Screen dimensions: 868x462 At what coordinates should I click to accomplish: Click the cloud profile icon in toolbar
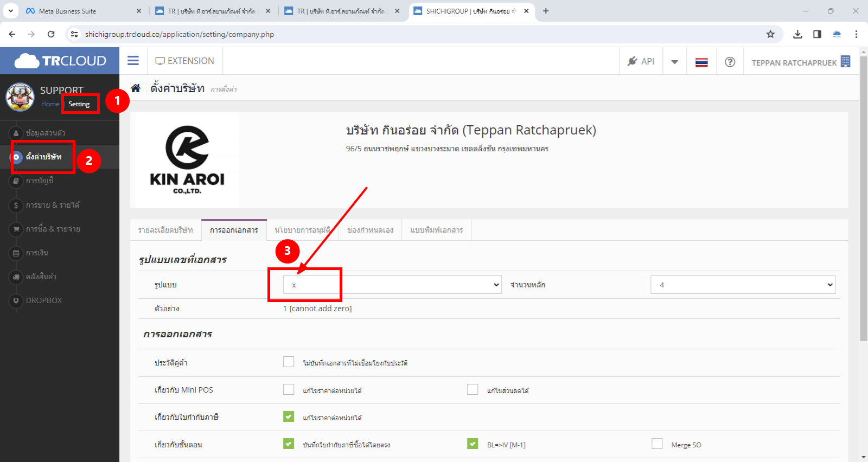(837, 34)
